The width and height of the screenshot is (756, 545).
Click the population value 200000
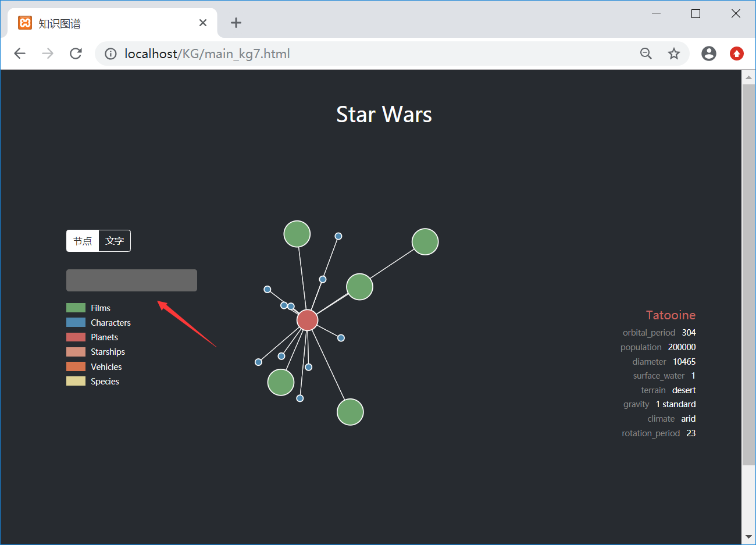point(682,347)
